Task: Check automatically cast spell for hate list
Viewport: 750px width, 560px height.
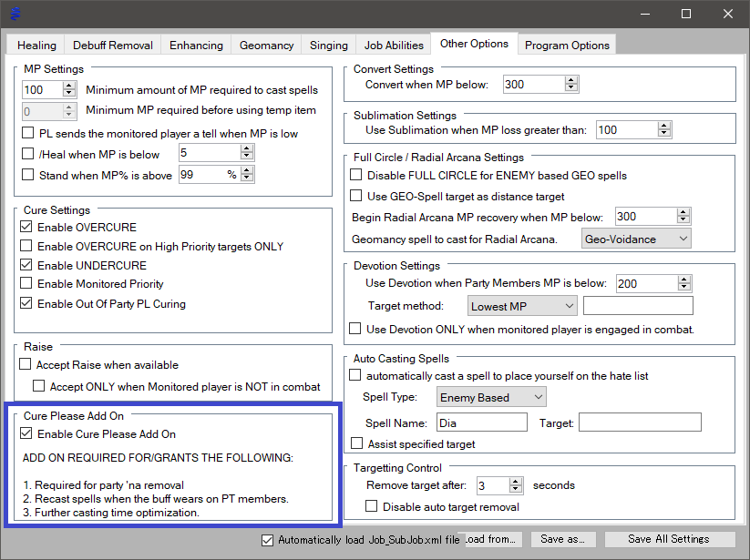Action: [x=354, y=375]
